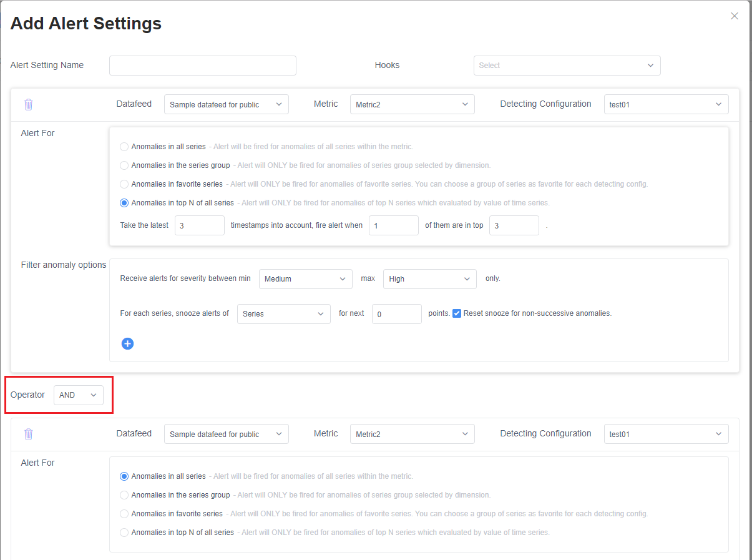
Task: Select Anomalies in all series for first metric
Action: [x=124, y=146]
